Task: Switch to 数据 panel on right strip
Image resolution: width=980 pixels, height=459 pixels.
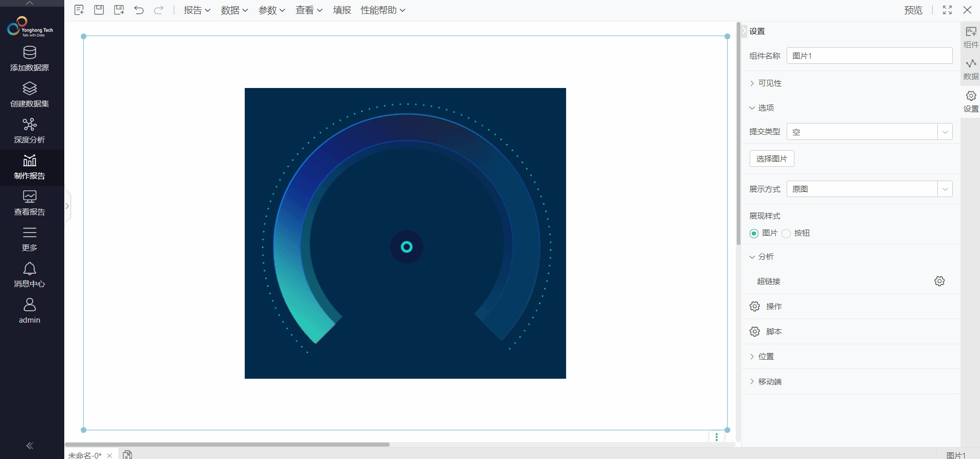Action: pos(971,69)
